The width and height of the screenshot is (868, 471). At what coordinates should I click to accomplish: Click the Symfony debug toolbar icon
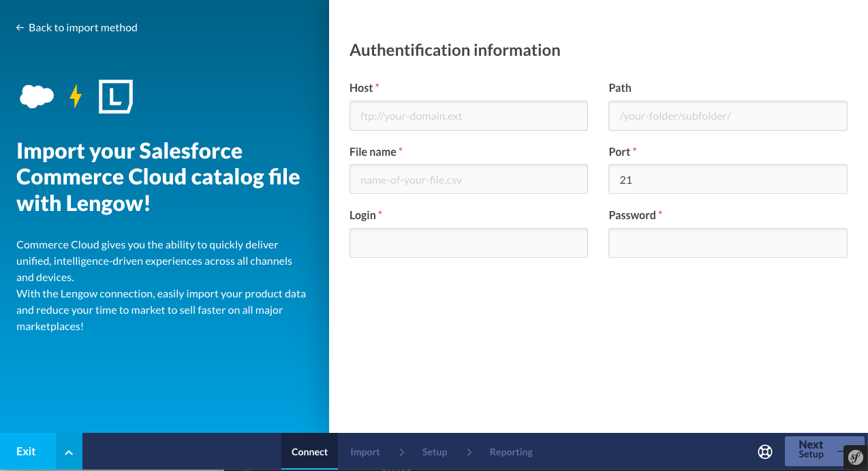pyautogui.click(x=856, y=457)
